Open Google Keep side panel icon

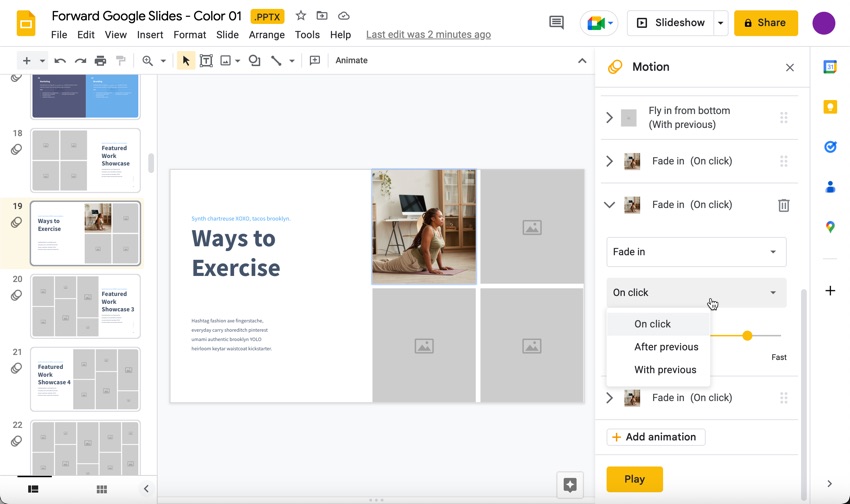[x=830, y=107]
